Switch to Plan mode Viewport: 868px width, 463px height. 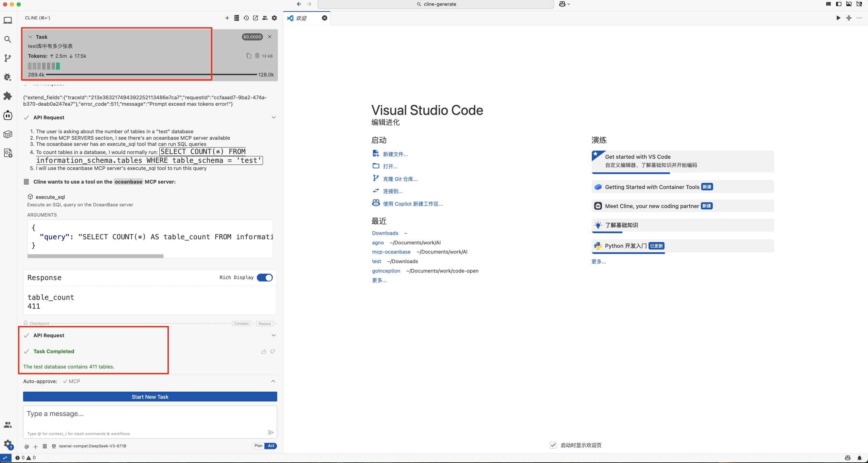point(258,446)
